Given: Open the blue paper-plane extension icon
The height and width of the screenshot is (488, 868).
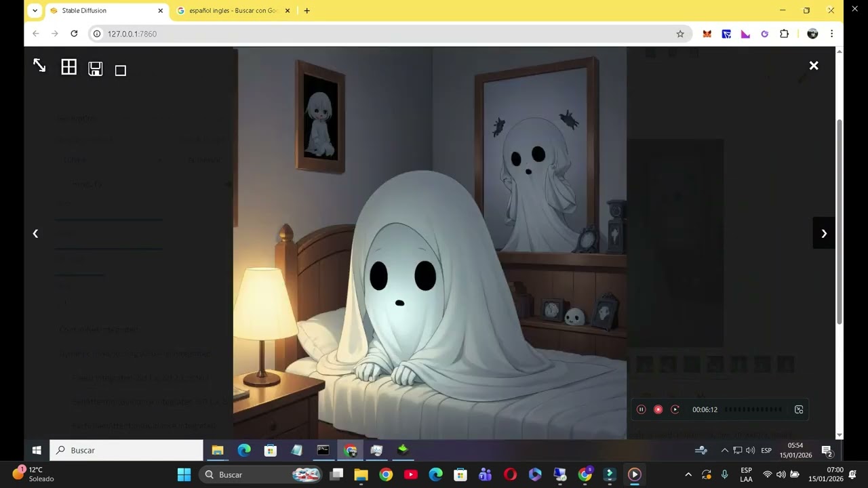Looking at the screenshot, I should pos(726,34).
